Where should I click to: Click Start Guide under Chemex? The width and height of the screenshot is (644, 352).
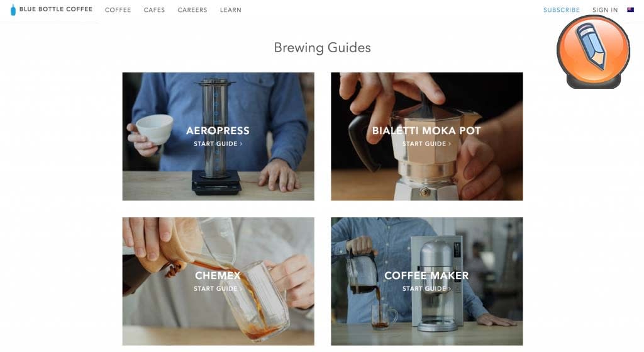[218, 288]
